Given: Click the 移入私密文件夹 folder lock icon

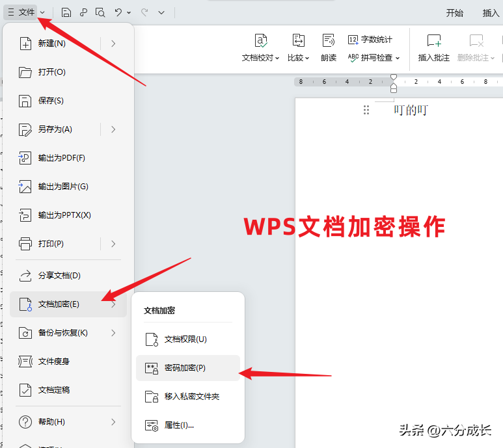Looking at the screenshot, I should [x=152, y=397].
